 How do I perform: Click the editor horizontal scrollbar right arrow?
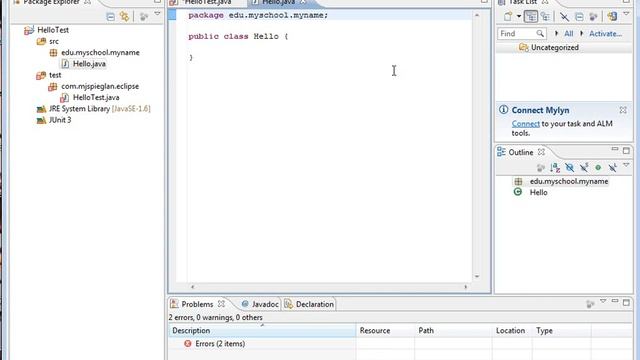pyautogui.click(x=465, y=287)
